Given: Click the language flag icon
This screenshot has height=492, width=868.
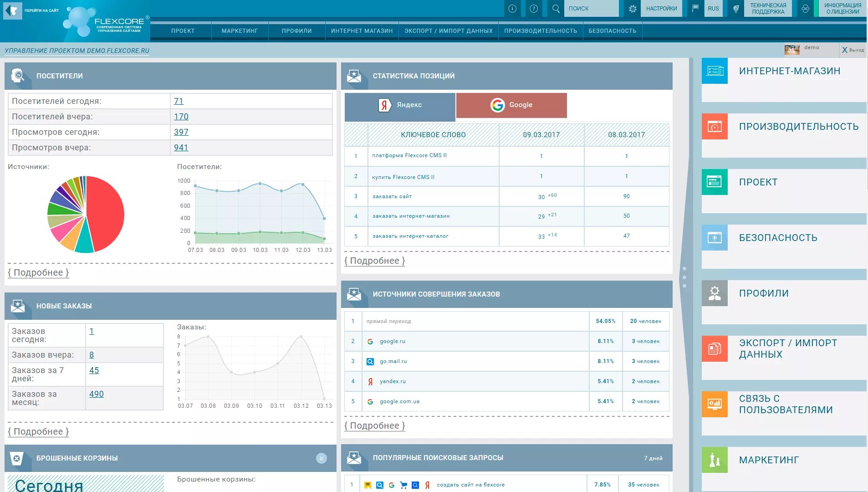Looking at the screenshot, I should click(x=695, y=8).
